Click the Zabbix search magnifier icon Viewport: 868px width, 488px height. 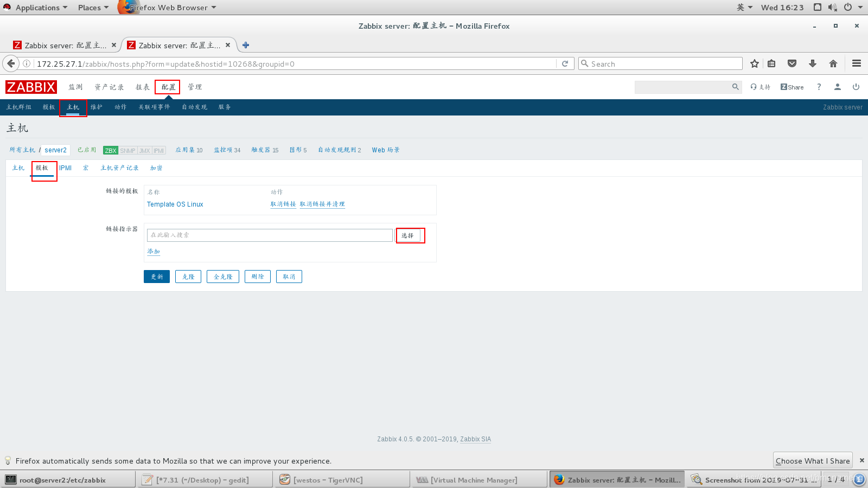(736, 87)
